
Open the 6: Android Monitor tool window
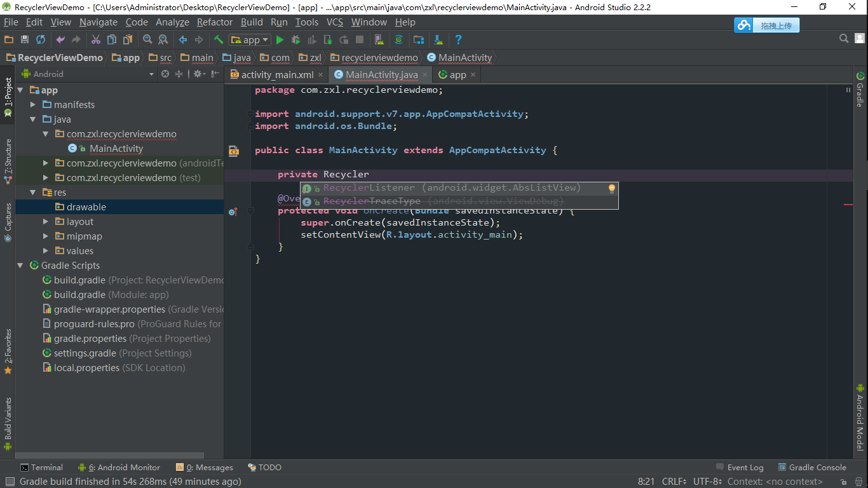119,468
